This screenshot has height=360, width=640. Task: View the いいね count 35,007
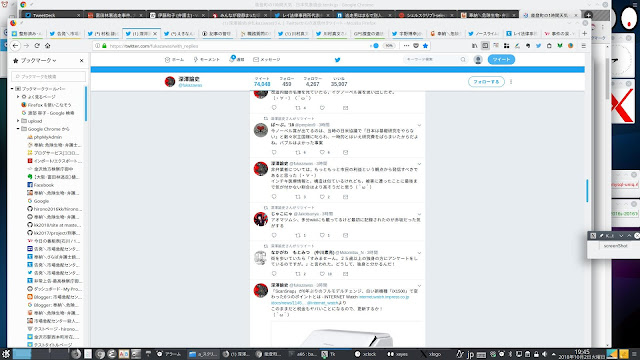coord(339,82)
